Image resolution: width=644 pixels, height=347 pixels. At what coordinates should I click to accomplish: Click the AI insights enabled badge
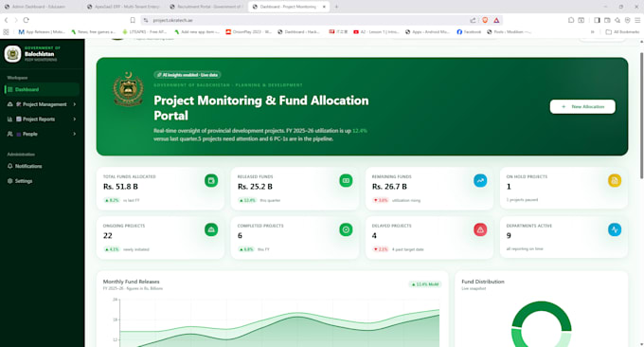click(188, 75)
